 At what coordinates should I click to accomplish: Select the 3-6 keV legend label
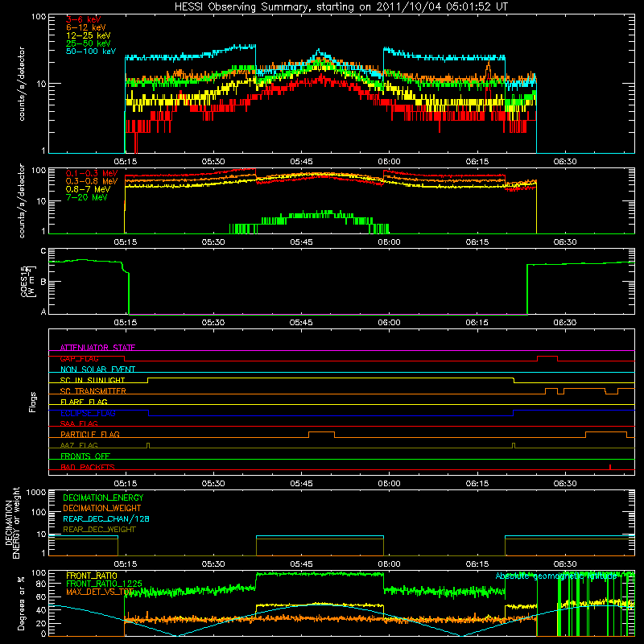click(83, 19)
